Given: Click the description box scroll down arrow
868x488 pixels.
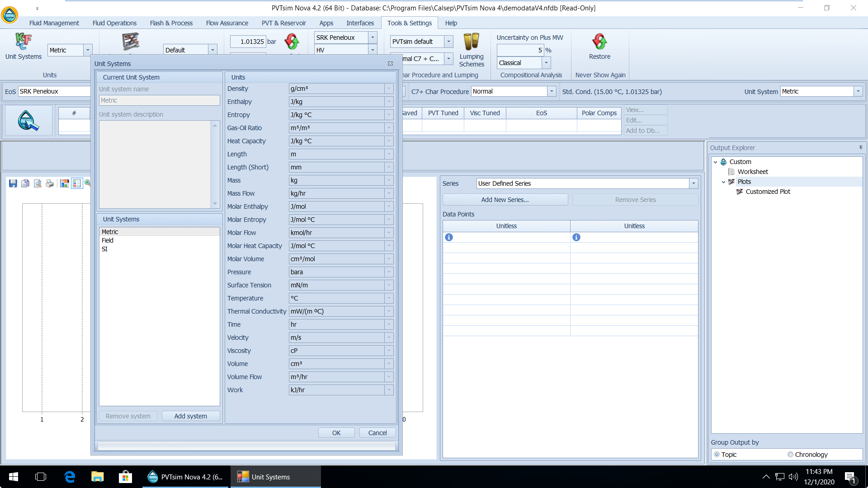Looking at the screenshot, I should coord(215,204).
